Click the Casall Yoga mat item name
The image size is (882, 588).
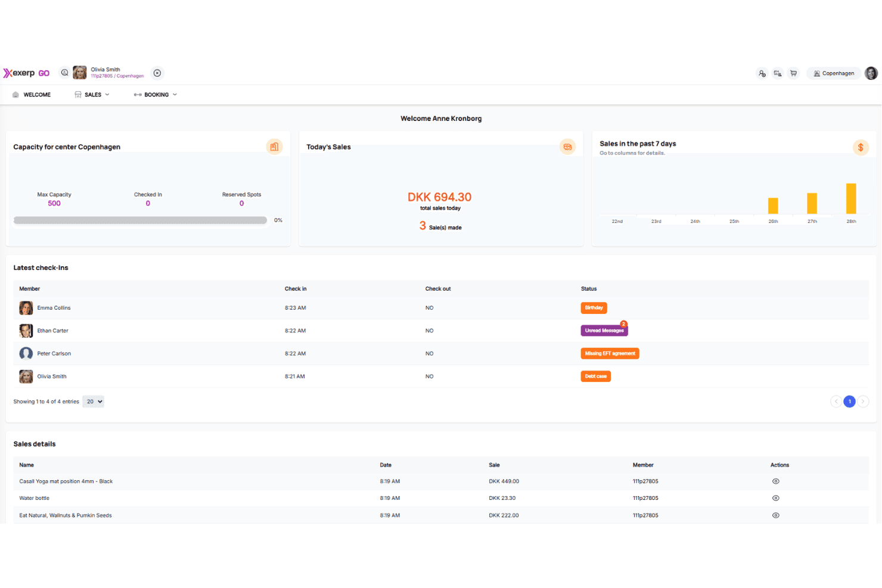(x=66, y=481)
